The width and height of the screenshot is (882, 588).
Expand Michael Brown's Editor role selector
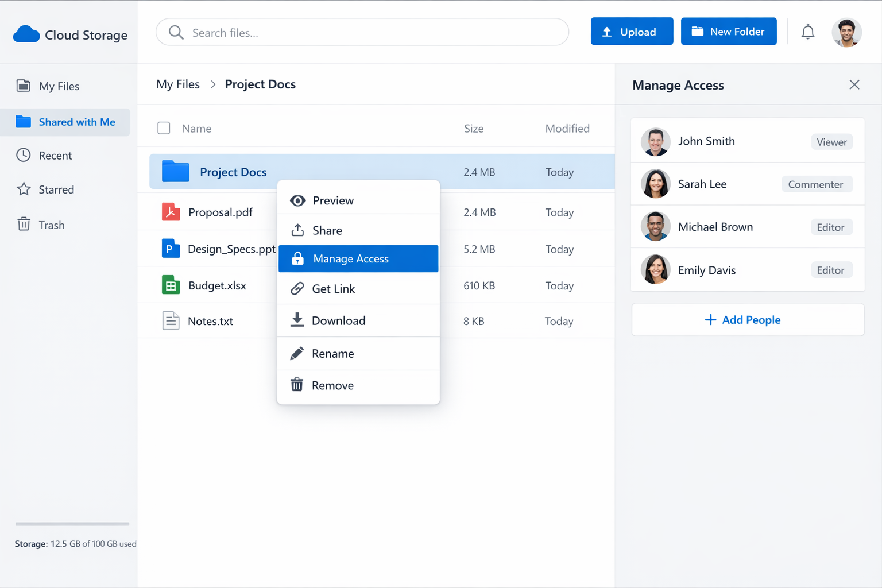coord(830,227)
